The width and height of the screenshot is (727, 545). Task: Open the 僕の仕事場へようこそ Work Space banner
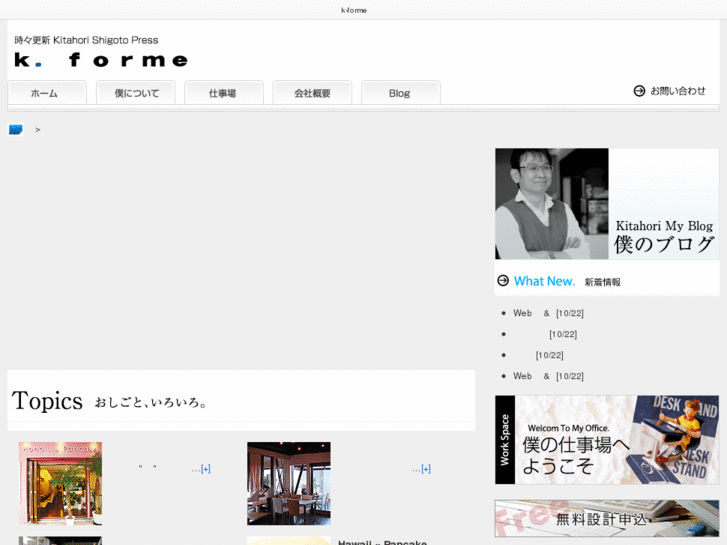point(607,440)
